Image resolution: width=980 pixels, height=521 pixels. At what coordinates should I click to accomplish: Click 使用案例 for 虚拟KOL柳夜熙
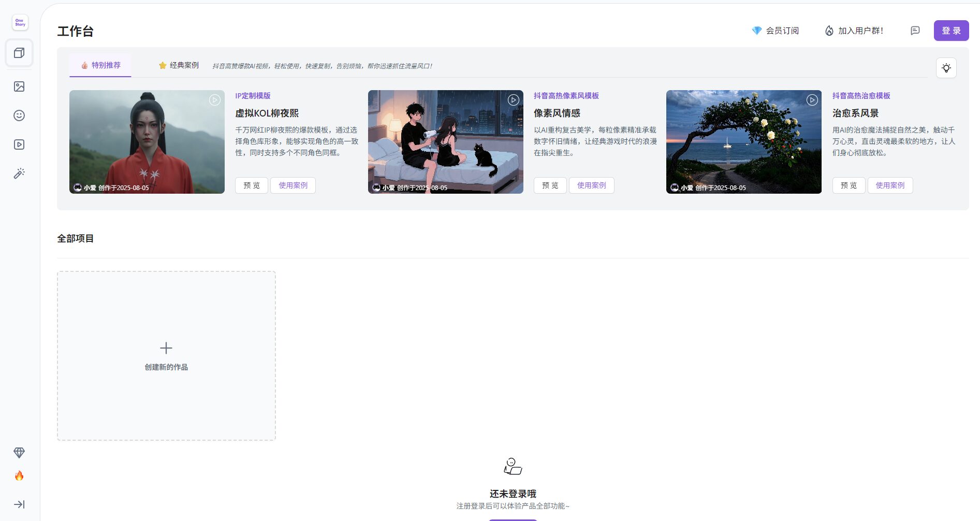[293, 185]
